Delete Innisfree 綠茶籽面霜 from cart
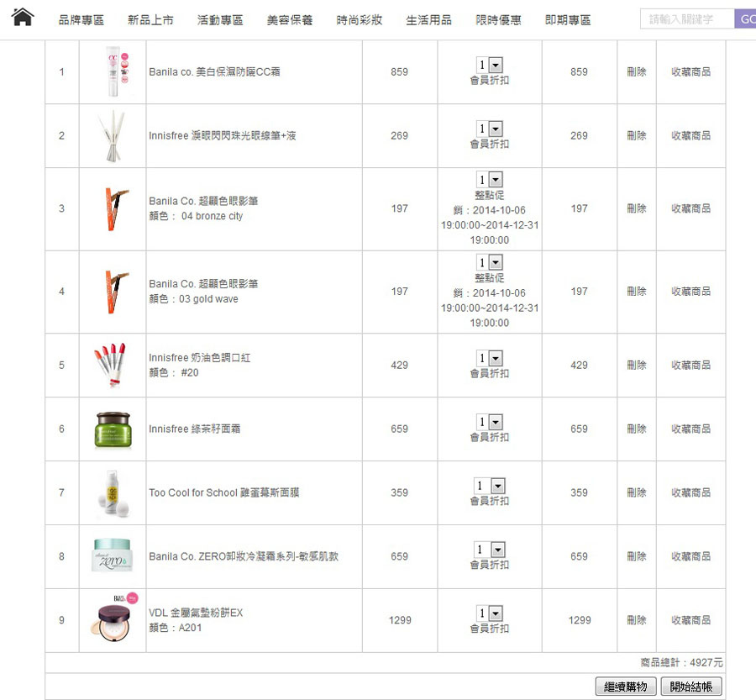 point(637,429)
